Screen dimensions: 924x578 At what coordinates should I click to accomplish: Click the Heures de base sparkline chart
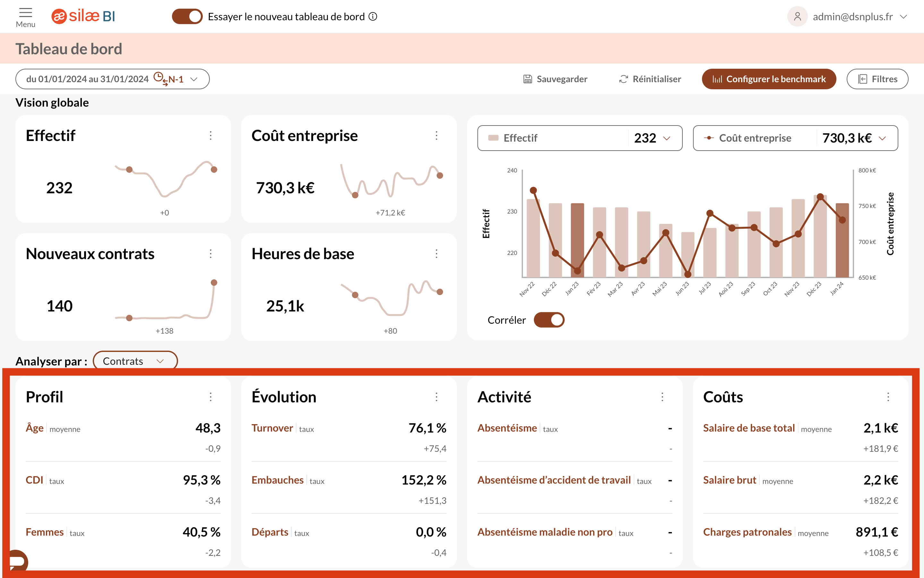tap(392, 298)
